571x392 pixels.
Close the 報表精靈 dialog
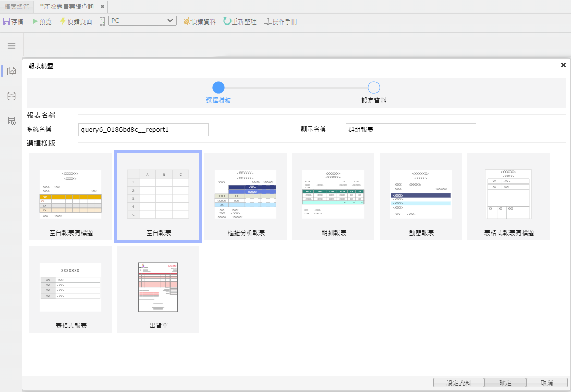(563, 65)
